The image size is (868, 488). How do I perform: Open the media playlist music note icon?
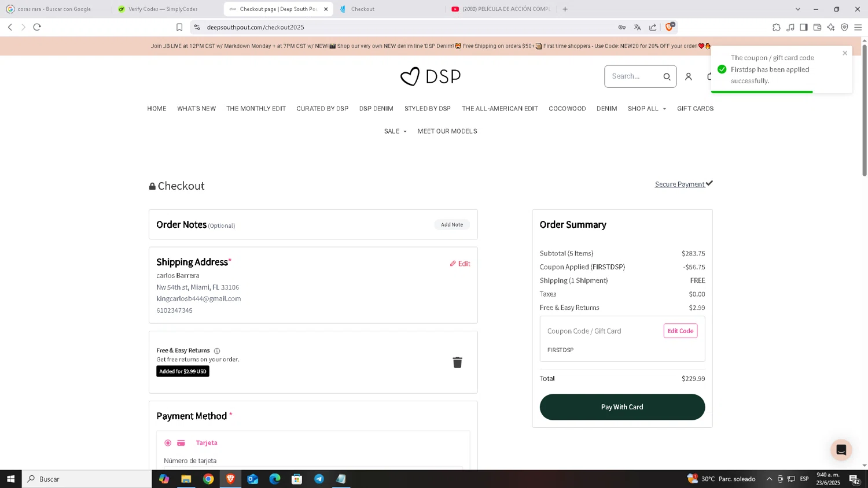pyautogui.click(x=790, y=27)
